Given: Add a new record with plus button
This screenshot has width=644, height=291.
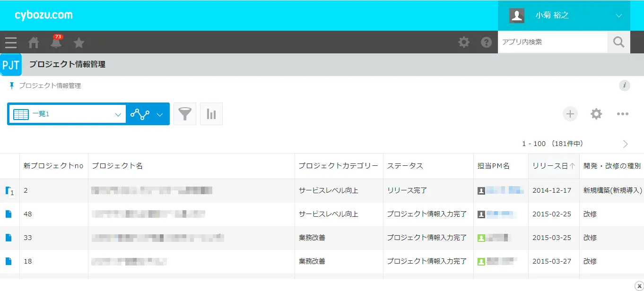Looking at the screenshot, I should [570, 114].
